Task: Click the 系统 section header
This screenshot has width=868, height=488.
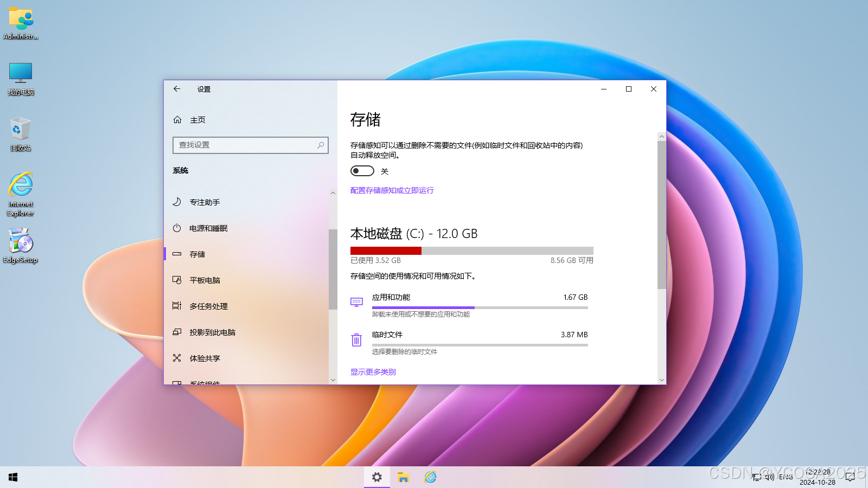Action: pyautogui.click(x=181, y=170)
